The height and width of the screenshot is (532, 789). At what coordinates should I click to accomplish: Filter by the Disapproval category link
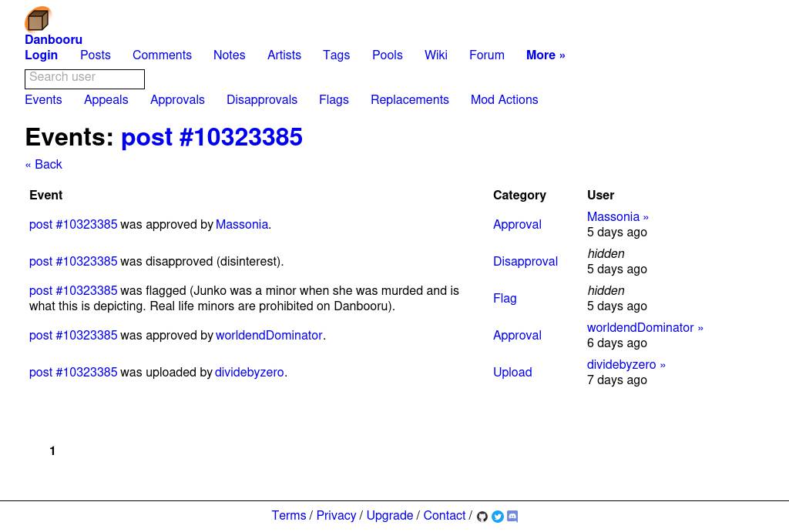point(525,263)
